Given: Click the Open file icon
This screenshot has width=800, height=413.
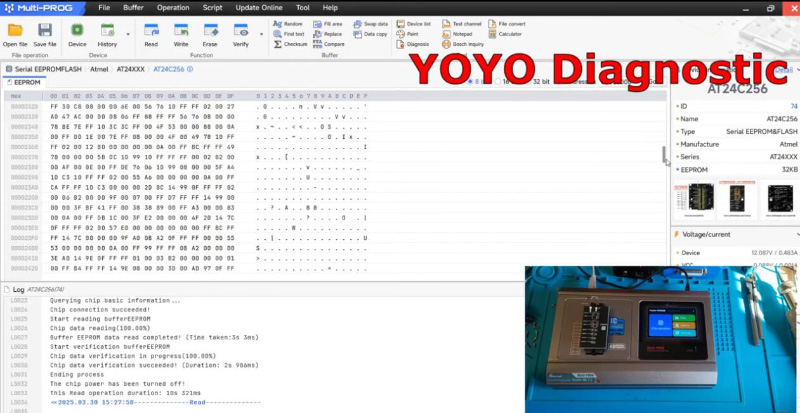Looking at the screenshot, I should pyautogui.click(x=15, y=31).
